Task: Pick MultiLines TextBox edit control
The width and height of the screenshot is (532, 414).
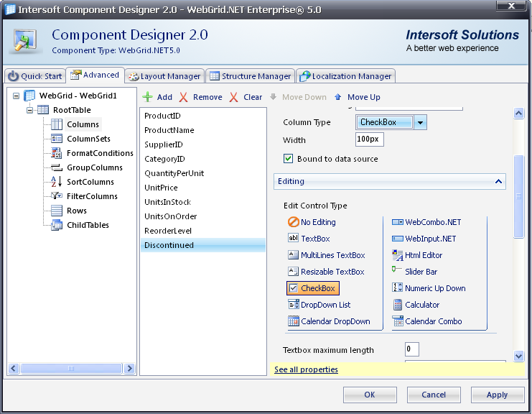Action: point(327,255)
